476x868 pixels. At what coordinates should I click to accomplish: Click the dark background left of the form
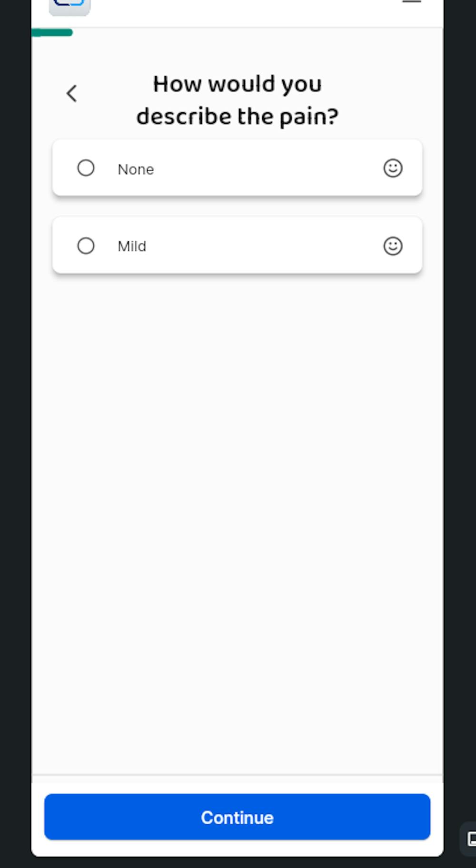pyautogui.click(x=15, y=428)
